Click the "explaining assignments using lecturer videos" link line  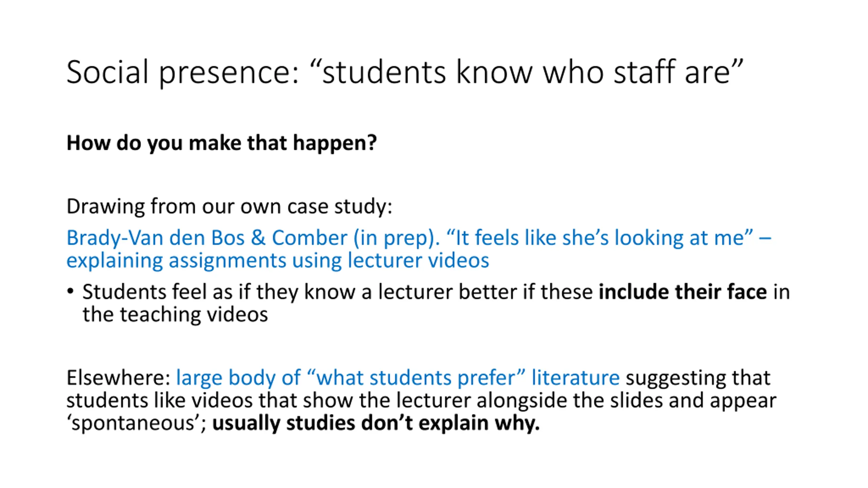(x=278, y=261)
